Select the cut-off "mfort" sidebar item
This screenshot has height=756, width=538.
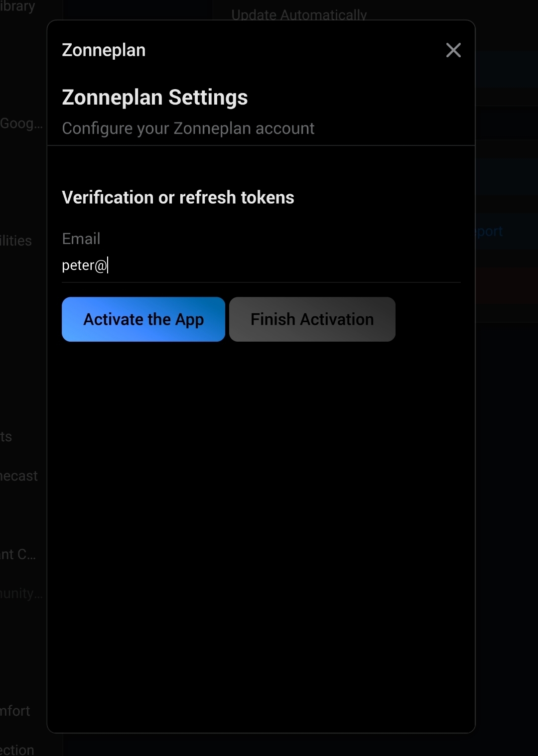pos(15,711)
